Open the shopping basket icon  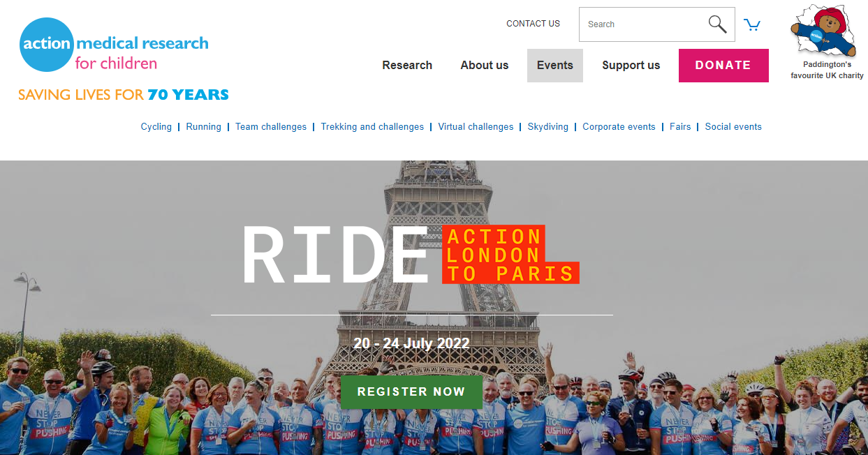click(x=752, y=25)
